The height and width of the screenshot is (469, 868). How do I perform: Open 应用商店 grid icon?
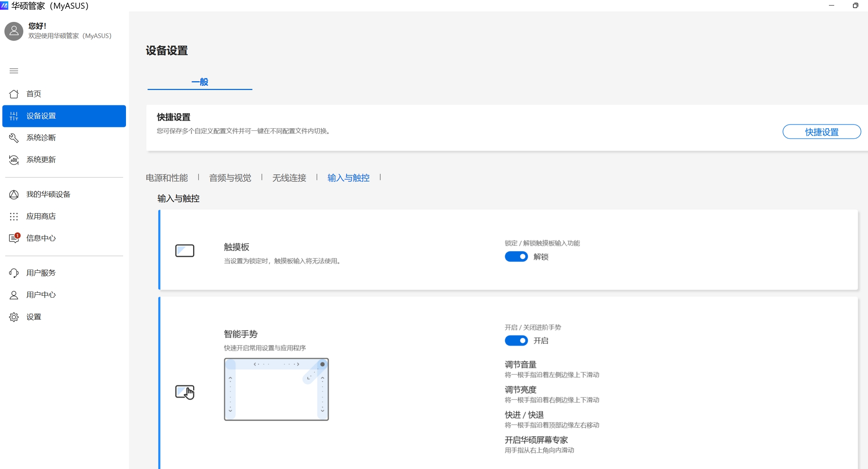coord(14,216)
